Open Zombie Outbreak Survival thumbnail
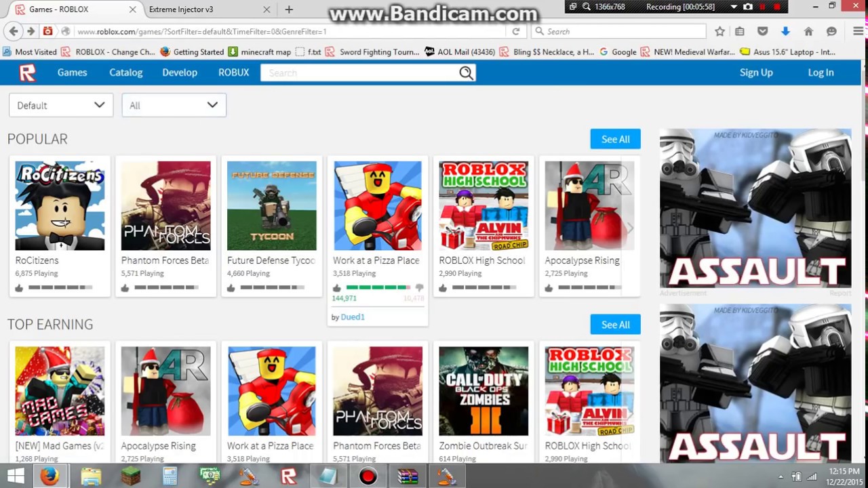Viewport: 868px width, 488px height. [x=484, y=391]
